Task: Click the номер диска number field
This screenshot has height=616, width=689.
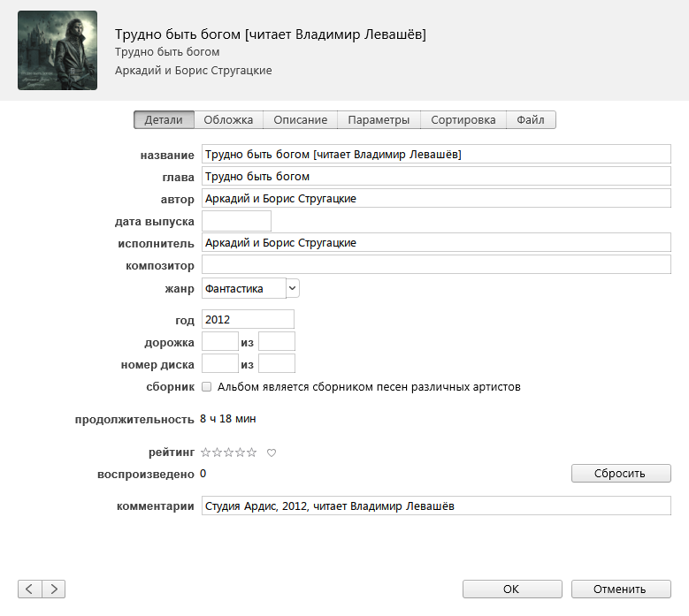Action: point(220,364)
